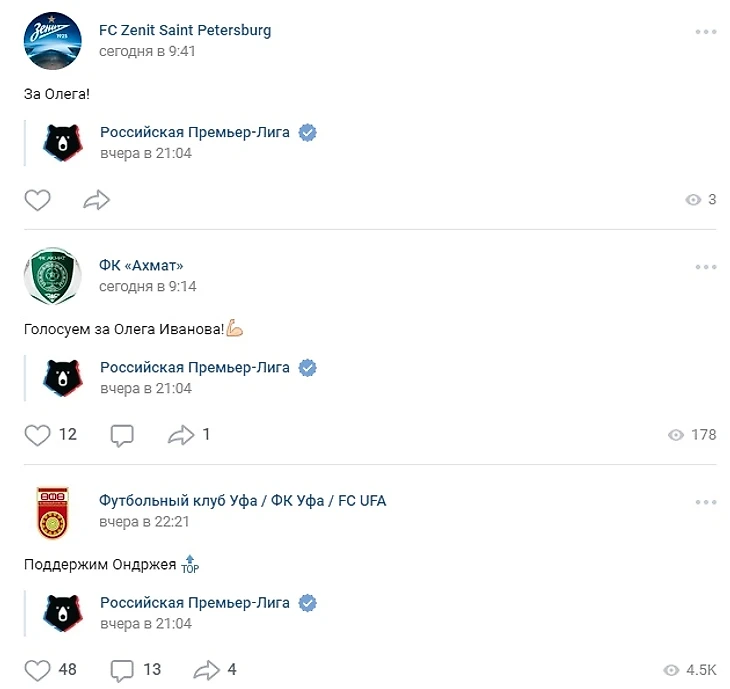Image resolution: width=730 pixels, height=689 pixels.
Task: Open comments on the ФК «Ахмат» post
Action: click(122, 436)
